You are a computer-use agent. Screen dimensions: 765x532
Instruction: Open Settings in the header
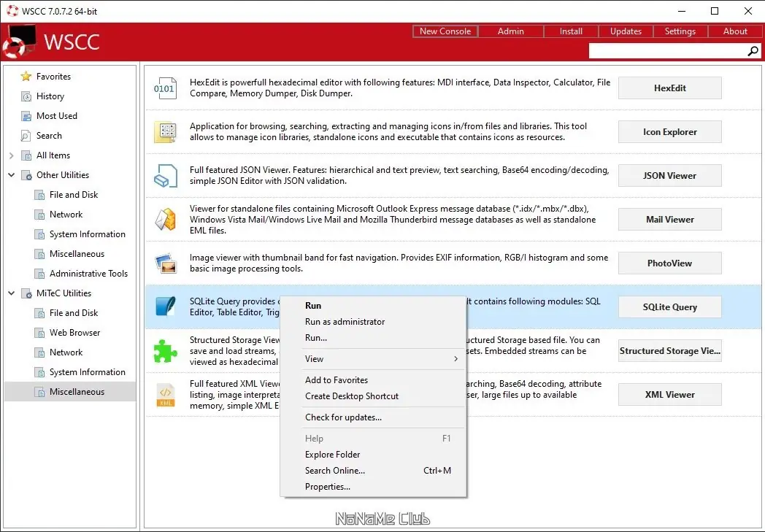[x=680, y=31]
